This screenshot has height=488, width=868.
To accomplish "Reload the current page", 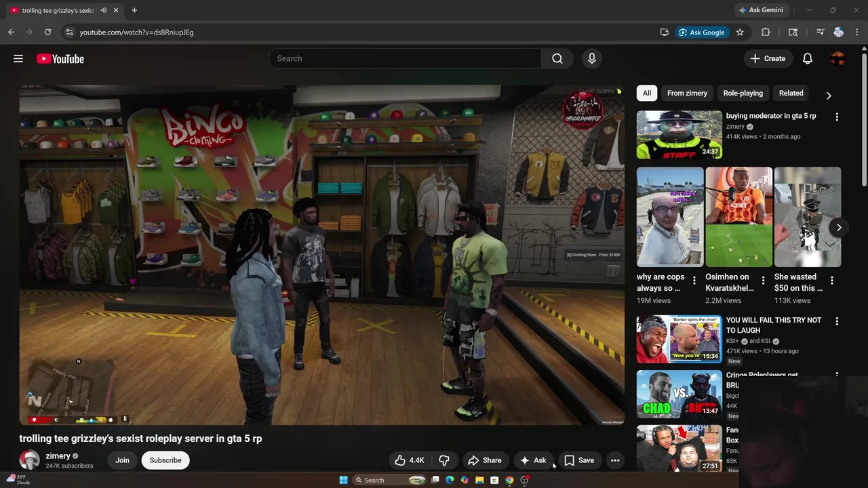I will pos(47,32).
